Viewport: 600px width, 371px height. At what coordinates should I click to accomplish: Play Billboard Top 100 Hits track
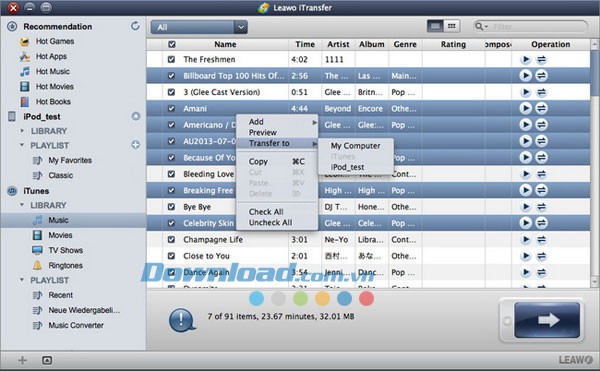(525, 75)
